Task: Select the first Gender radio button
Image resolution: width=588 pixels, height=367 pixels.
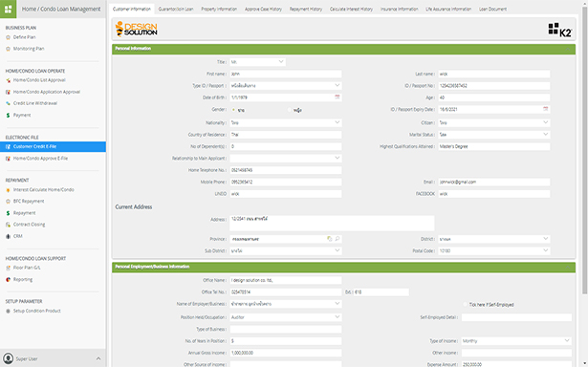Action: [x=233, y=110]
